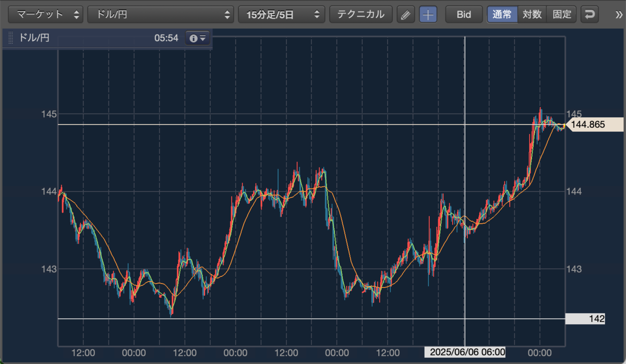Select 対数 logarithmic scale mode
626x364 pixels.
(x=532, y=15)
